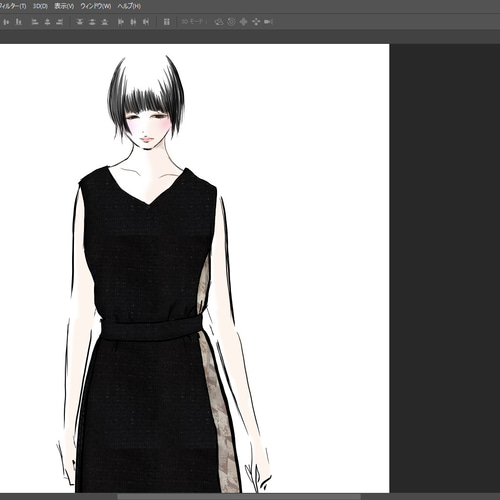This screenshot has height=500, width=500.
Task: Open the ウィンドウ (Window) menu
Action: 96,6
